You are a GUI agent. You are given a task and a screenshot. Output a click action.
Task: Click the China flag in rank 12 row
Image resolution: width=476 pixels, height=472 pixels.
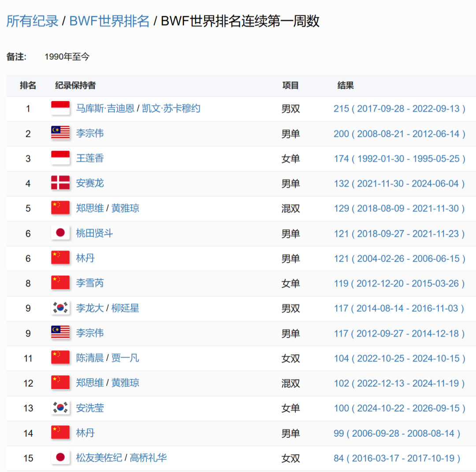click(x=60, y=383)
